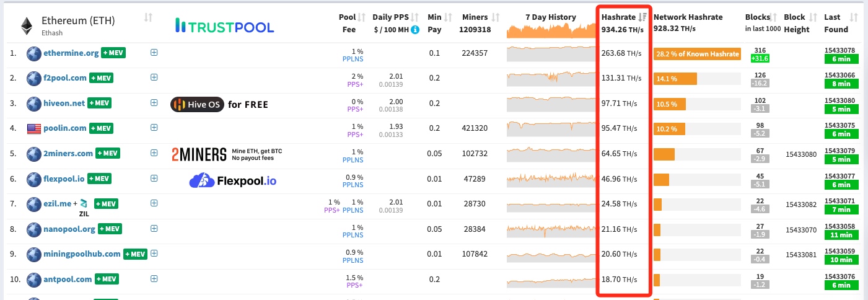Click the globe icon beside 2miners.com
The height and width of the screenshot is (300, 868).
[33, 154]
